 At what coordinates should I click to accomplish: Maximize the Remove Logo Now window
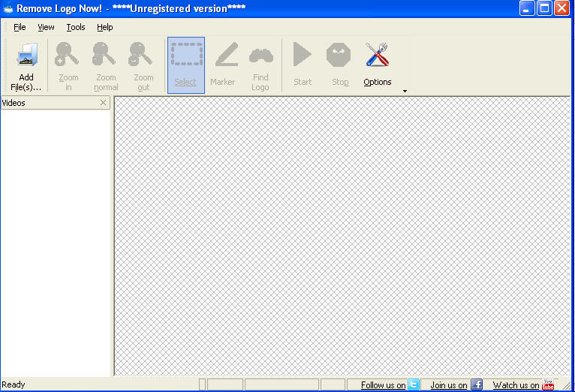coord(544,8)
